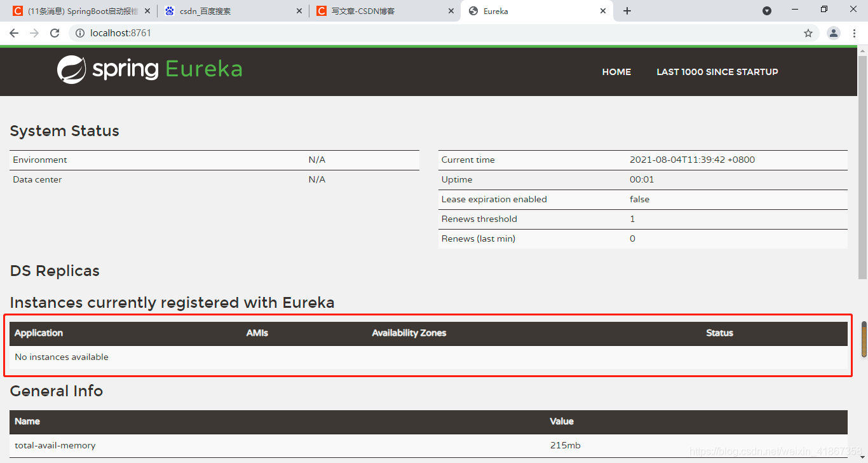
Task: Minimize the Chrome window
Action: pyautogui.click(x=795, y=10)
